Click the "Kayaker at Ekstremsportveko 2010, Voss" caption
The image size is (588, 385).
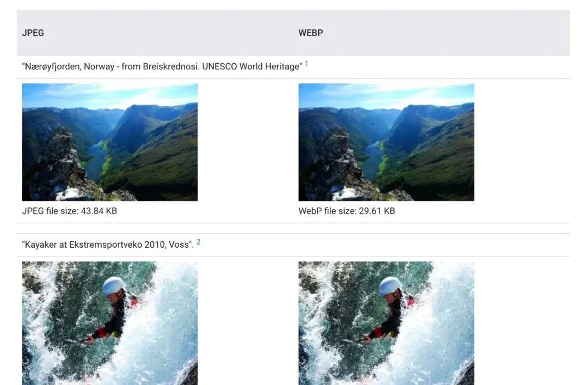coord(108,245)
